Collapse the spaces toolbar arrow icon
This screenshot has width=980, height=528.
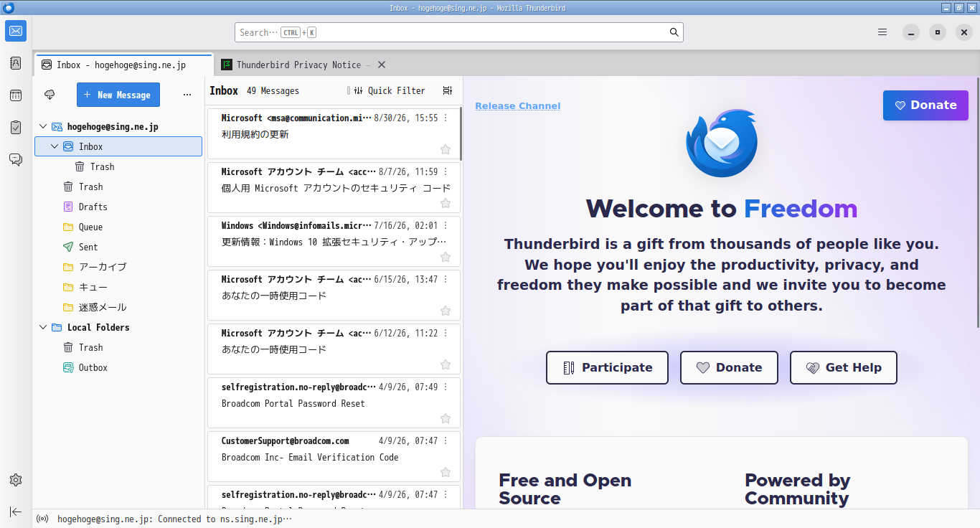(16, 511)
